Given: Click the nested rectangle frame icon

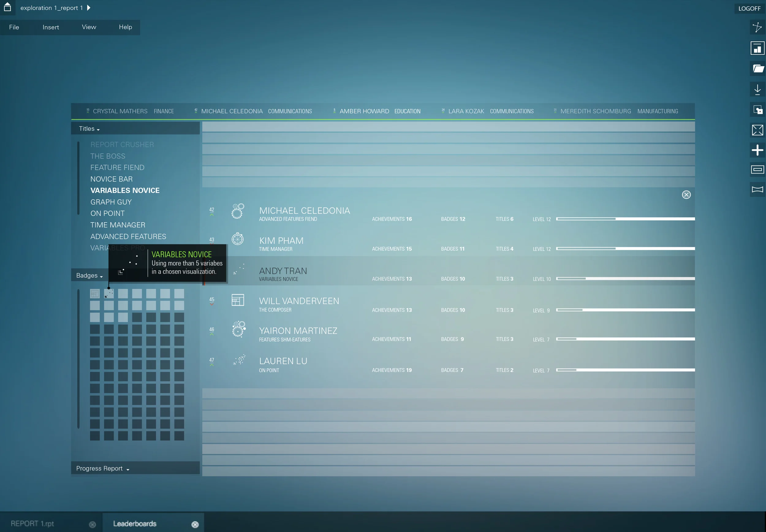Looking at the screenshot, I should coord(757,170).
